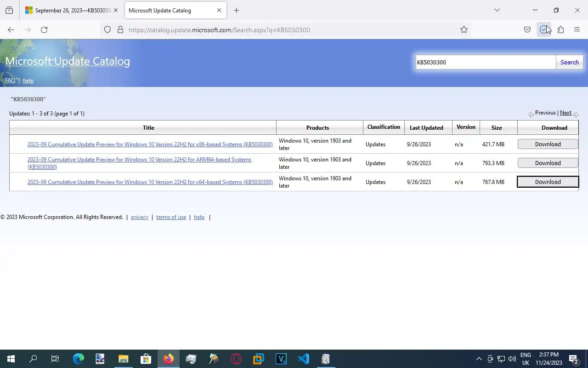
Task: Reload the current page
Action: coord(44,30)
